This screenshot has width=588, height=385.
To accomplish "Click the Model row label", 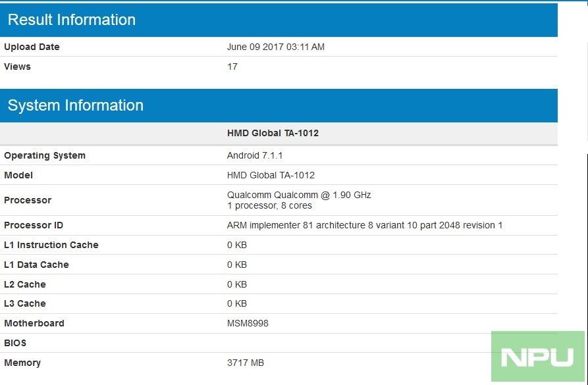I will pyautogui.click(x=18, y=175).
